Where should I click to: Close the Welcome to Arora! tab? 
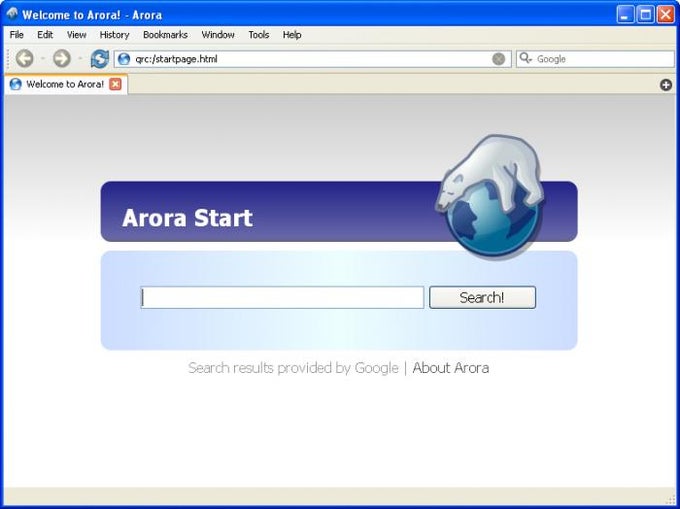115,84
